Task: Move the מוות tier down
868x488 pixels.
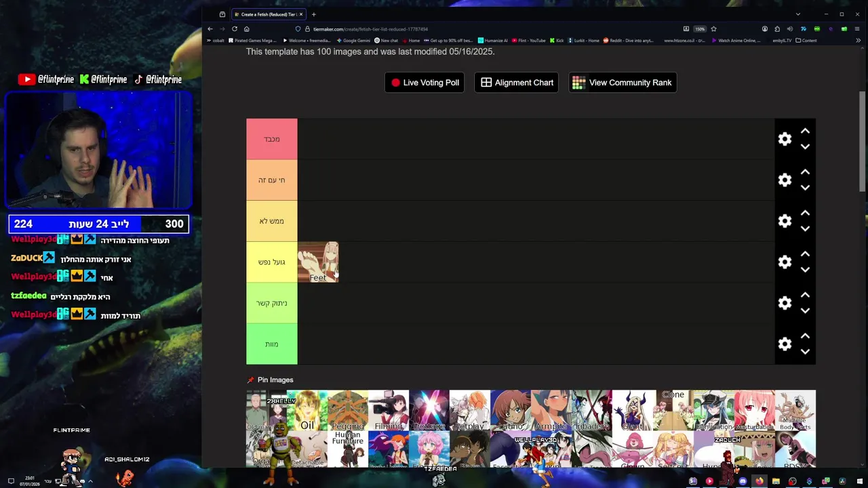Action: (x=805, y=352)
